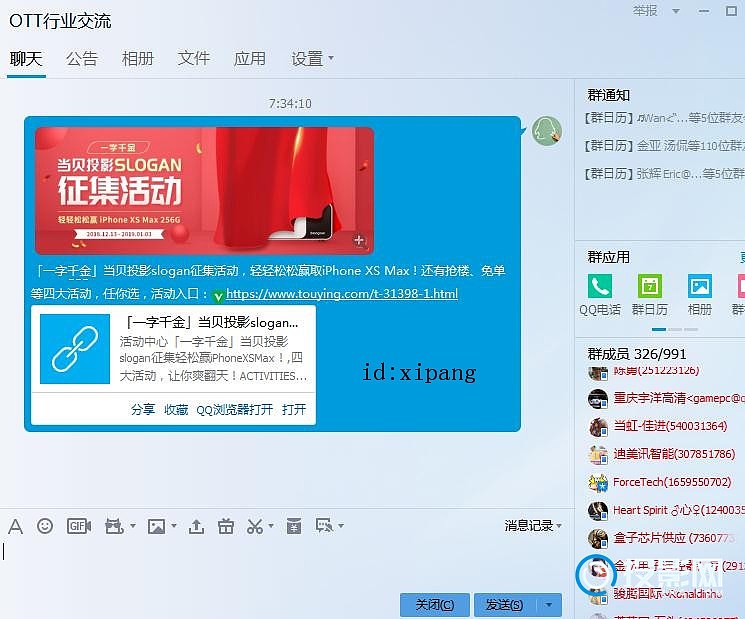
Task: Open the touying.com activity hyperlink
Action: pos(342,294)
